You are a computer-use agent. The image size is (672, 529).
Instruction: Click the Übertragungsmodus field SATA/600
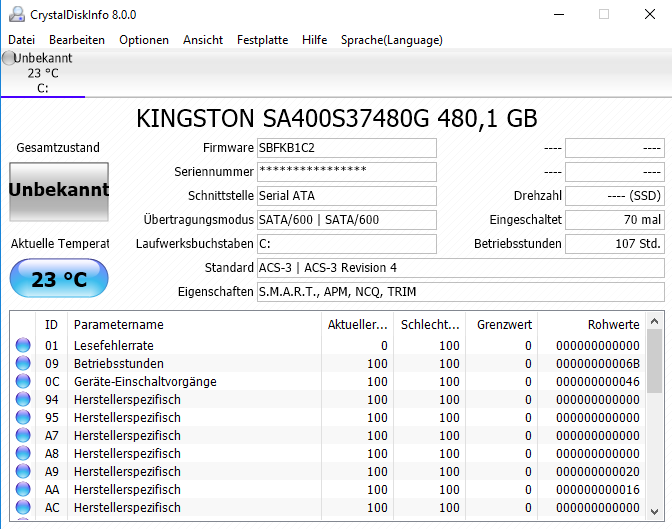coord(347,220)
